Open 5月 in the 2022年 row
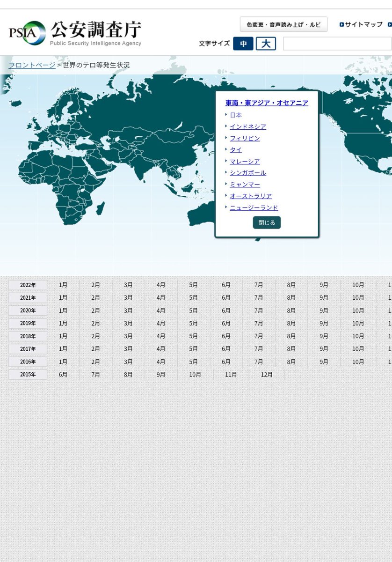Viewport: 392px width, 562px height. tap(194, 285)
